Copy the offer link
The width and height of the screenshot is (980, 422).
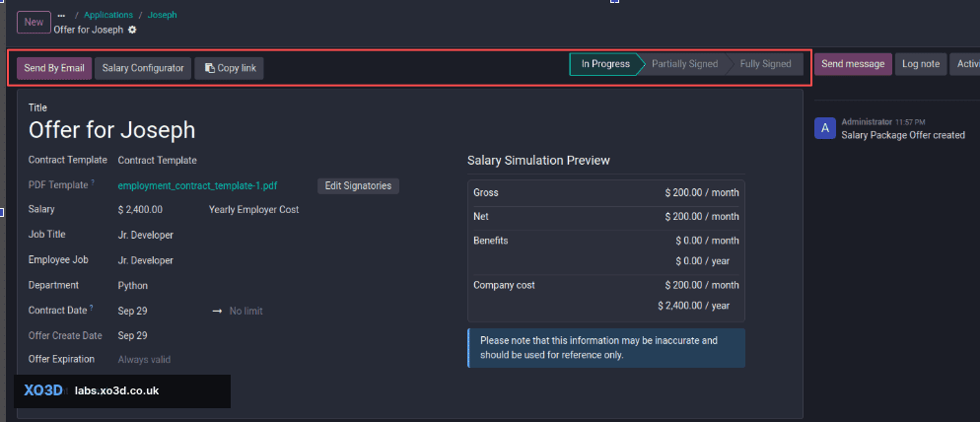point(230,68)
